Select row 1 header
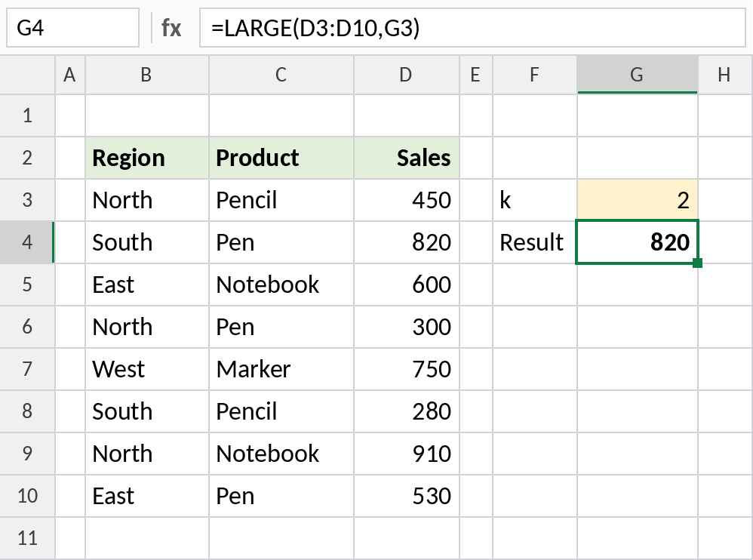The height and width of the screenshot is (560, 753). (x=27, y=115)
